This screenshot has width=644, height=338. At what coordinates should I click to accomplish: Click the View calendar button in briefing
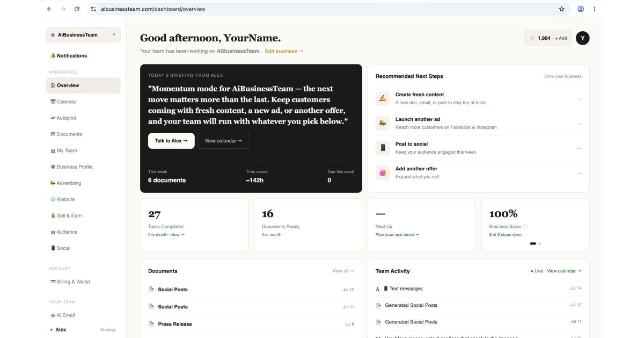(223, 141)
